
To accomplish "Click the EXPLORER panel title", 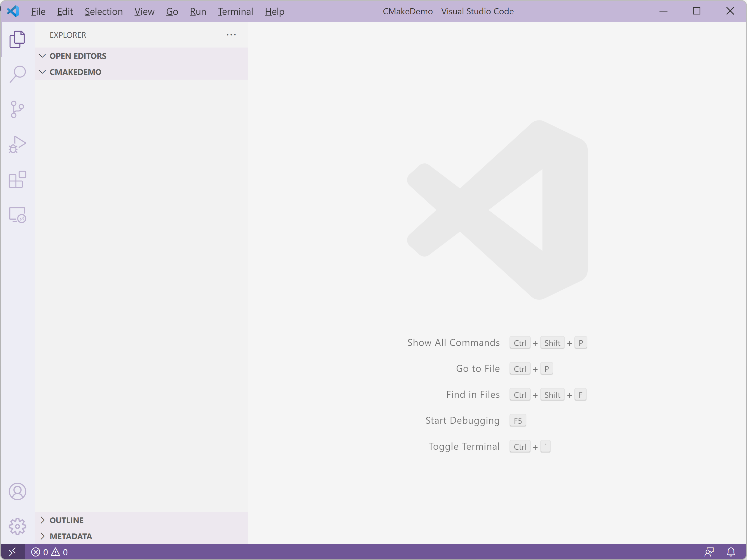I will coord(68,35).
